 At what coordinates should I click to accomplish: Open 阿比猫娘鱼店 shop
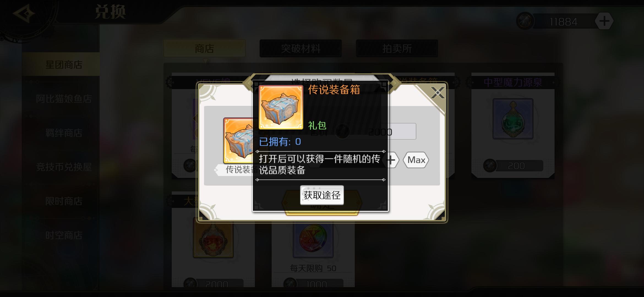pos(64,99)
